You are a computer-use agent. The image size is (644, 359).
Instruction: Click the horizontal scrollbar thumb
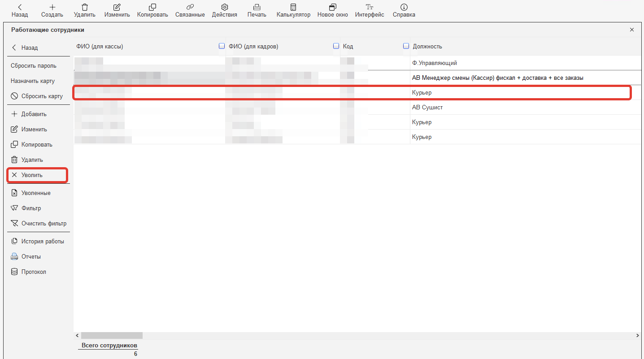click(112, 335)
